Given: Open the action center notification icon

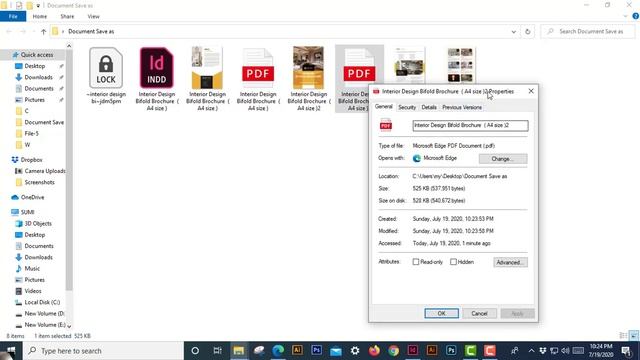Looking at the screenshot, I should tap(627, 351).
